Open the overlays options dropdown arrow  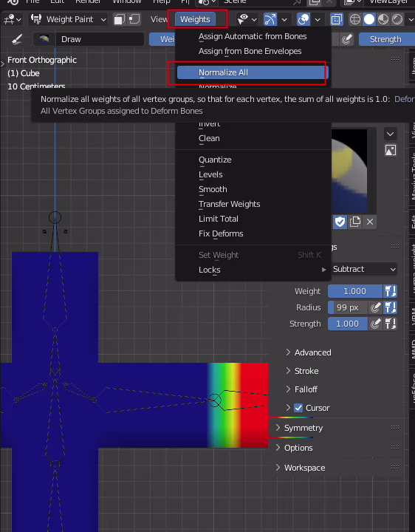318,19
